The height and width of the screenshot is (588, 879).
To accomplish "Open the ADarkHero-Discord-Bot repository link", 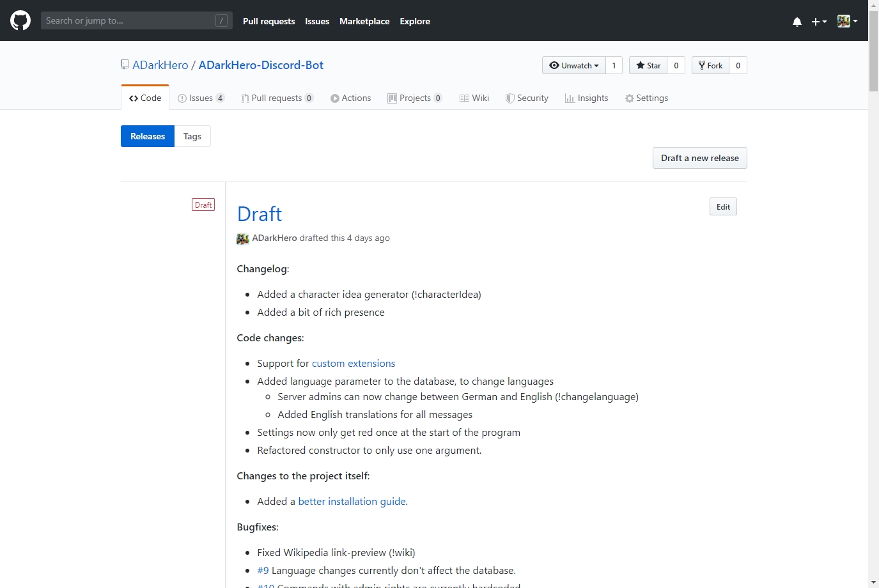I will coord(261,65).
